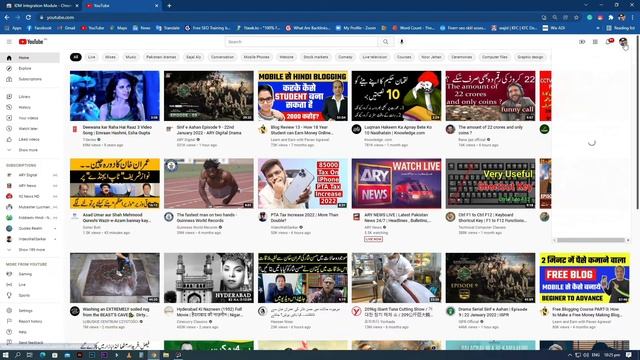Open Gaming under More from YouTube

click(x=30, y=274)
